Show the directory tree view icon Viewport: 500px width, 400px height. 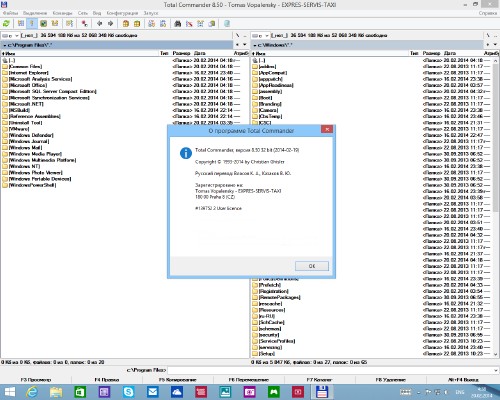[x=55, y=23]
